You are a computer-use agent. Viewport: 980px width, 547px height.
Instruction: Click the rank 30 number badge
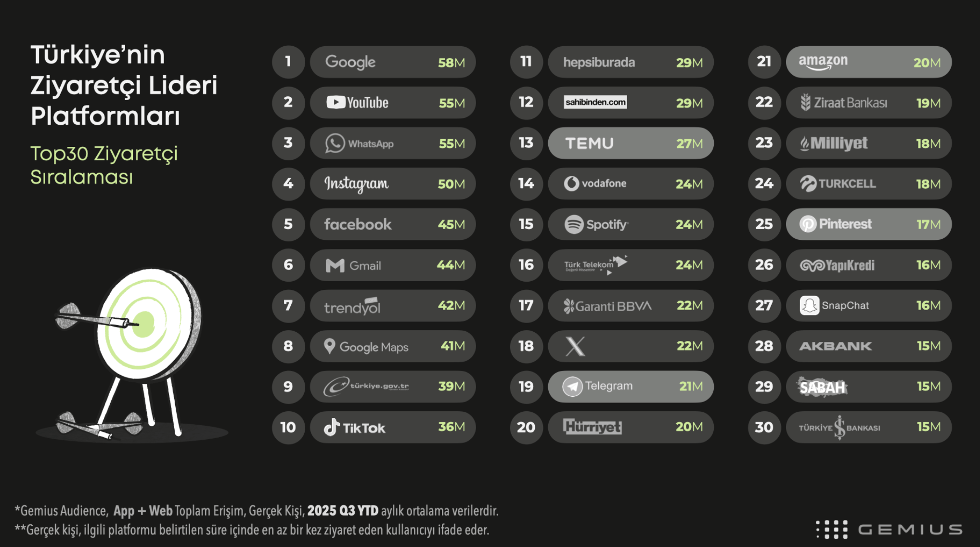764,427
